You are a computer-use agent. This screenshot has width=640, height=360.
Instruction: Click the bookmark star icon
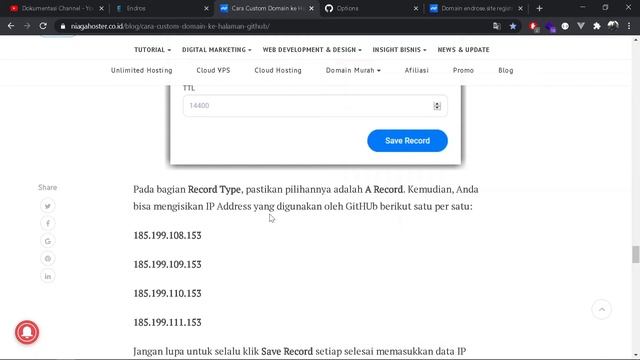pyautogui.click(x=513, y=26)
